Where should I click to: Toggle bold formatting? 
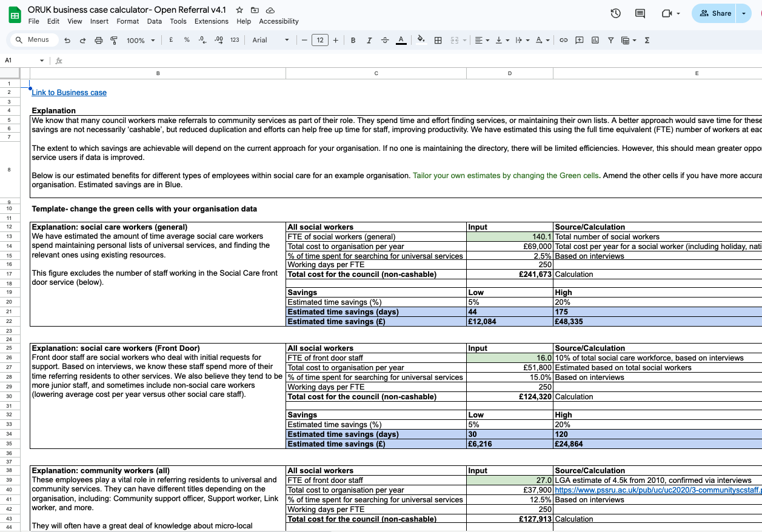pos(353,41)
